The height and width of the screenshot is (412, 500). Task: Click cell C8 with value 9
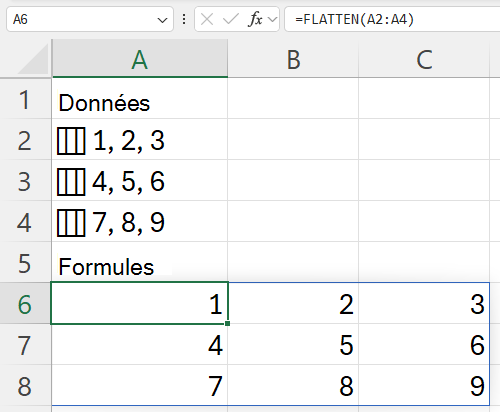[x=424, y=385]
